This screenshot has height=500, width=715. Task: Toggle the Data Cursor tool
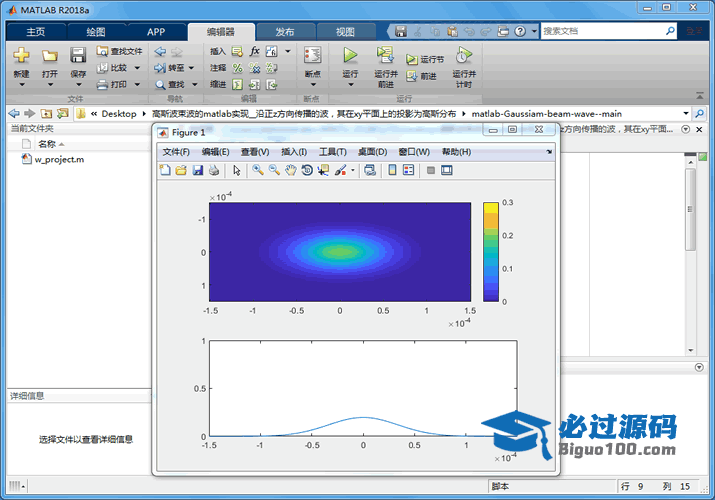(323, 170)
